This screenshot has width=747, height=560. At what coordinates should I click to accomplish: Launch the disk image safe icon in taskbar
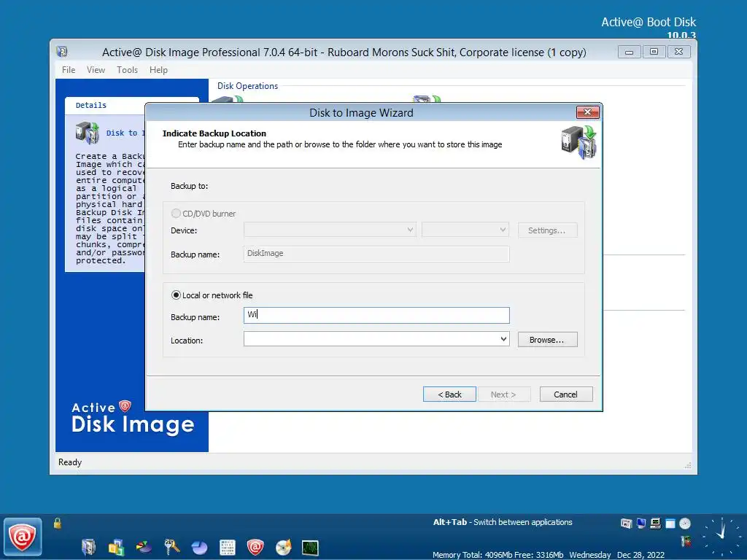click(88, 547)
